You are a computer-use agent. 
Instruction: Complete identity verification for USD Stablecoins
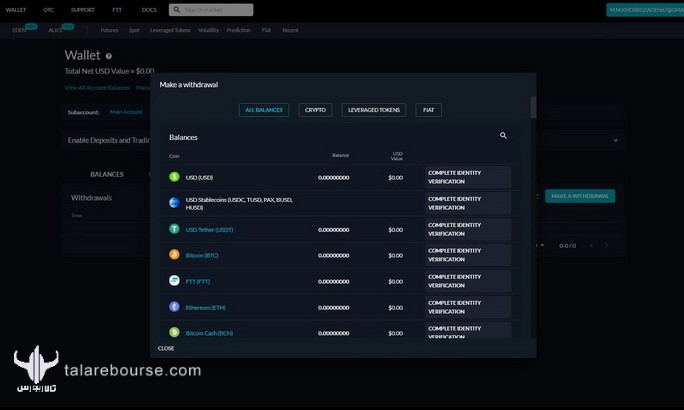pos(468,203)
